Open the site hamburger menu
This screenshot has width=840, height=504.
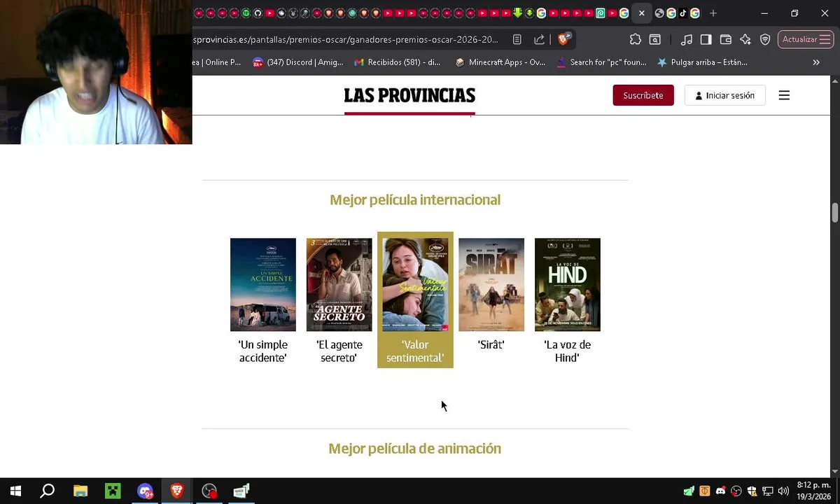[784, 95]
